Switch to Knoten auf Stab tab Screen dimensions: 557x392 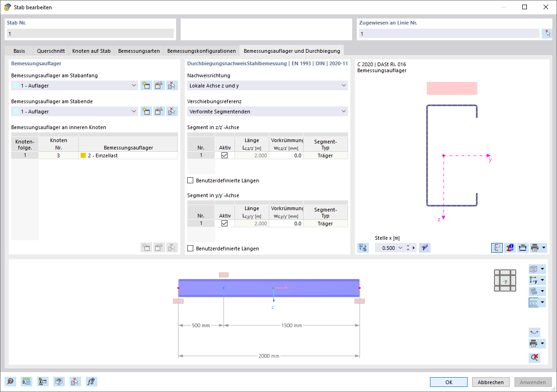point(91,51)
